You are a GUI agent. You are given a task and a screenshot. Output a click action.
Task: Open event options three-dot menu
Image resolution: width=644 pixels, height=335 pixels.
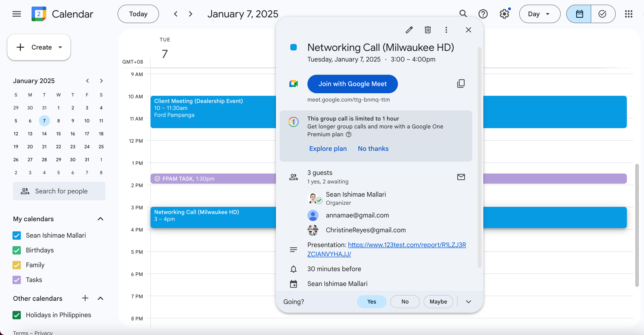point(446,30)
